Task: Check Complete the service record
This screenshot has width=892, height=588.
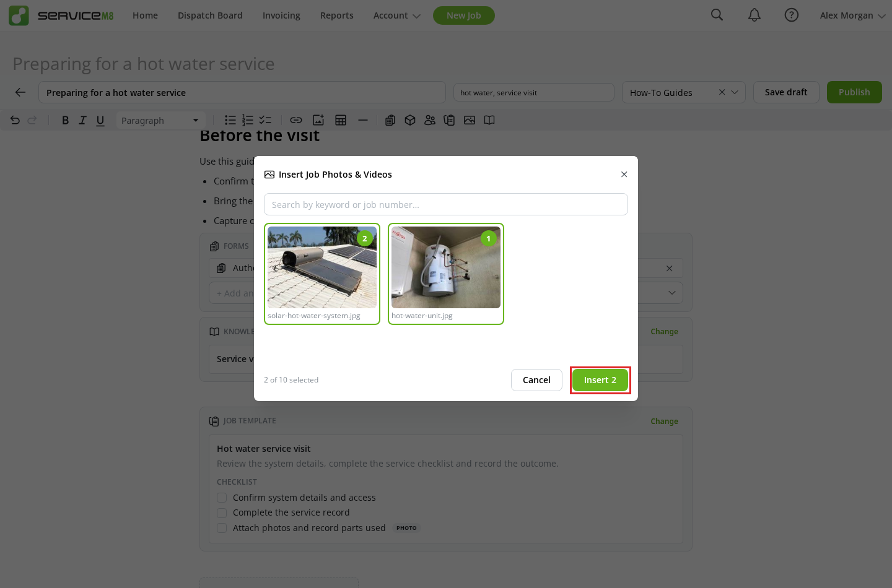Action: pos(222,512)
